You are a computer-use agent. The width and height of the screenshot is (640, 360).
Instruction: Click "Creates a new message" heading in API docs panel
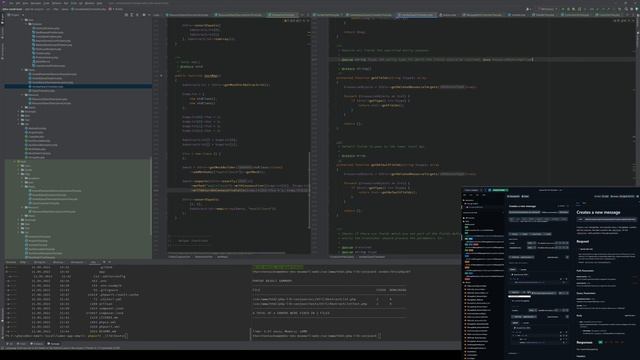point(598,213)
